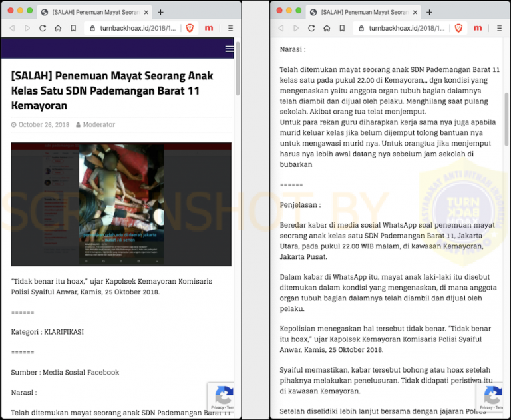Reload page in right browser window
The width and height of the screenshot is (511, 420).
click(311, 29)
